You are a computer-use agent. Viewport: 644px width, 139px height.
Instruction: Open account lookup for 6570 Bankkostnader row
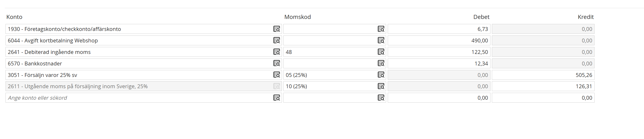276,63
